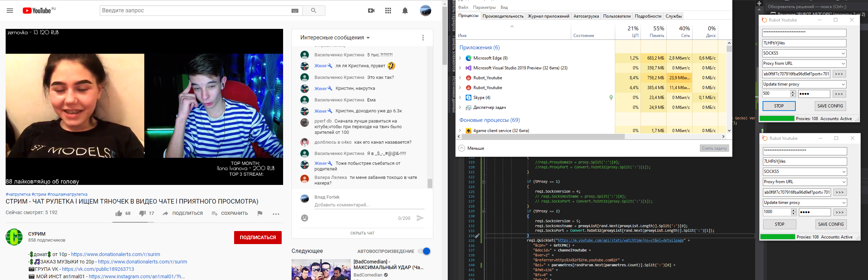868x280 pixels.
Task: Click the red ПОДПИСАТЬСЯ subscribe button
Action: 258,237
